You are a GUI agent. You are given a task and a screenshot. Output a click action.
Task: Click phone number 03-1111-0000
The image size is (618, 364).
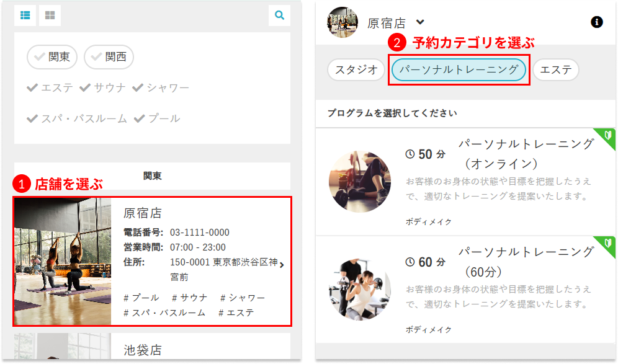[x=199, y=233]
